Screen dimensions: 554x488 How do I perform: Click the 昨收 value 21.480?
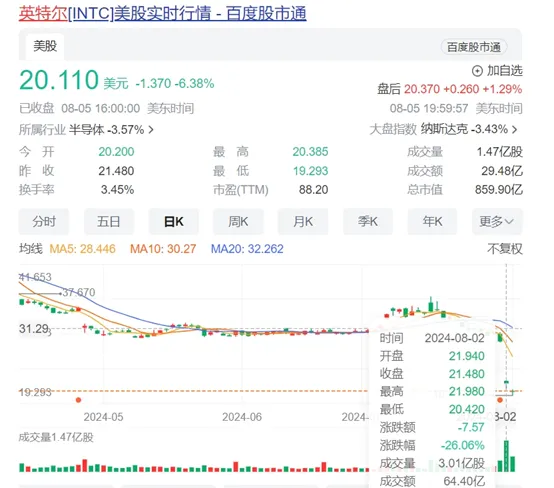tap(116, 171)
